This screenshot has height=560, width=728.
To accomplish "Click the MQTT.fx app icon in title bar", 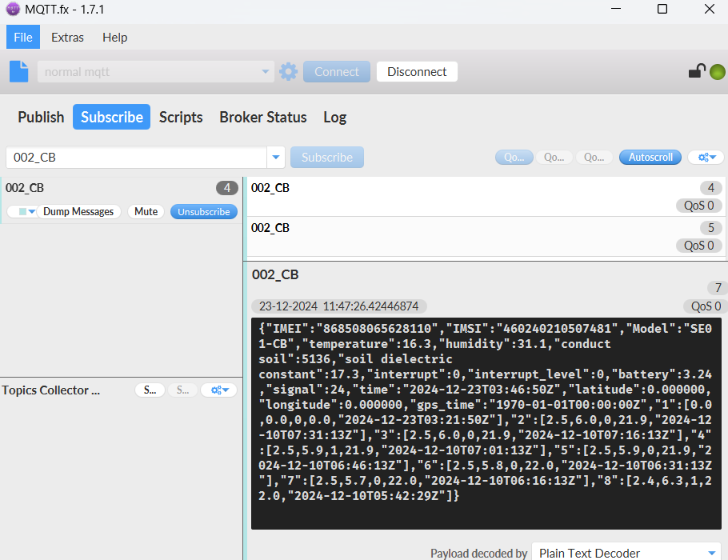I will (x=13, y=10).
